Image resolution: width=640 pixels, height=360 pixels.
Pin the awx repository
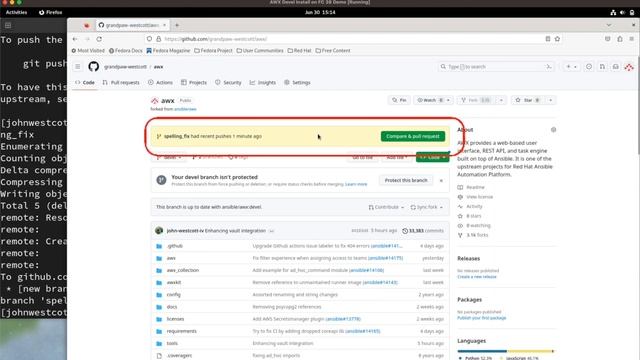click(x=399, y=100)
